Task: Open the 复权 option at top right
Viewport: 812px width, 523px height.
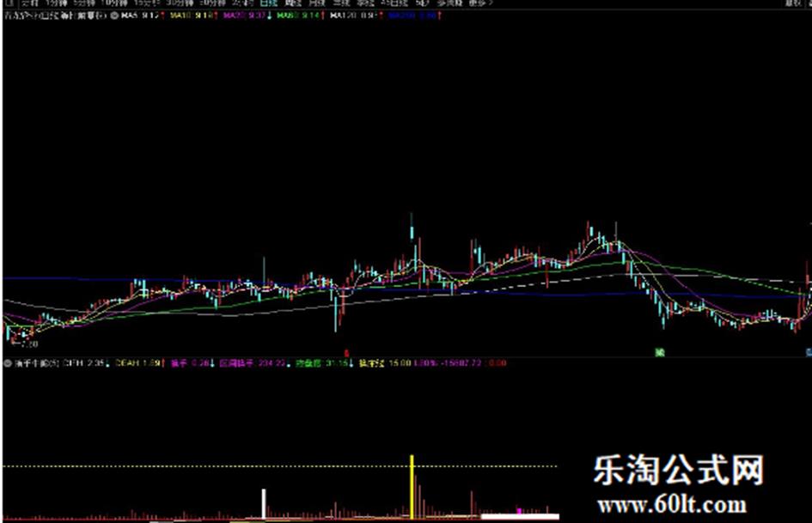Action: coord(795,3)
